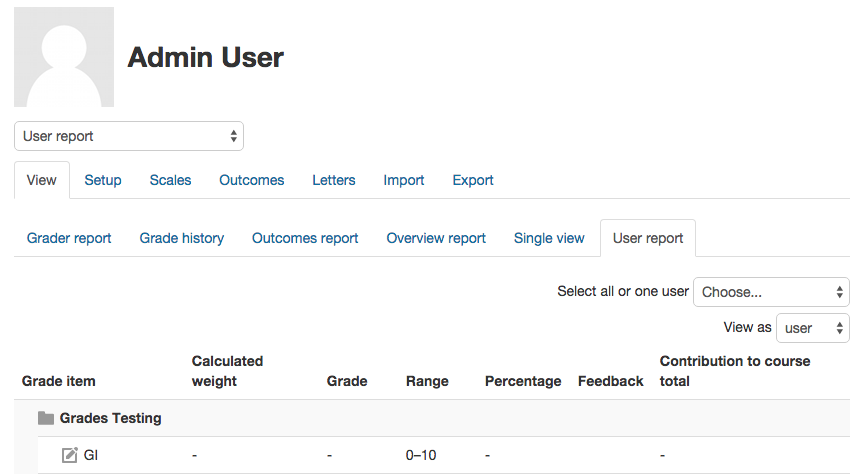
Task: Switch to Single view
Action: click(549, 238)
